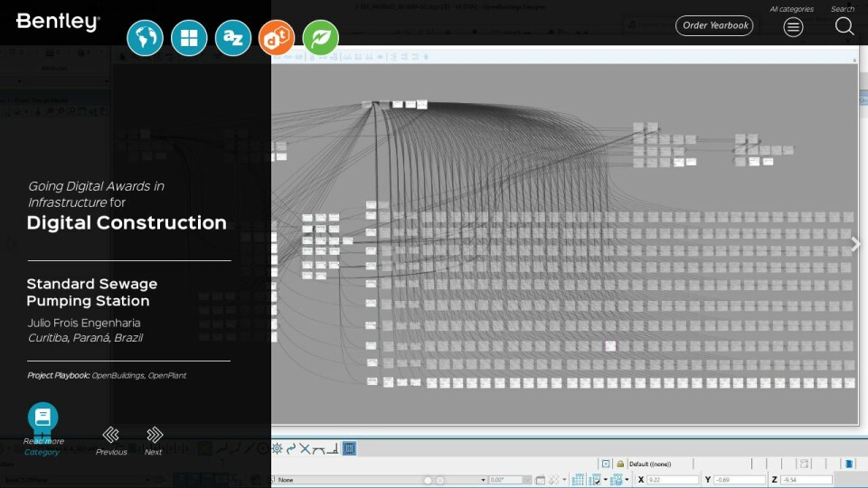
Task: Click the L-shaped corner tool icon
Action: (332, 449)
